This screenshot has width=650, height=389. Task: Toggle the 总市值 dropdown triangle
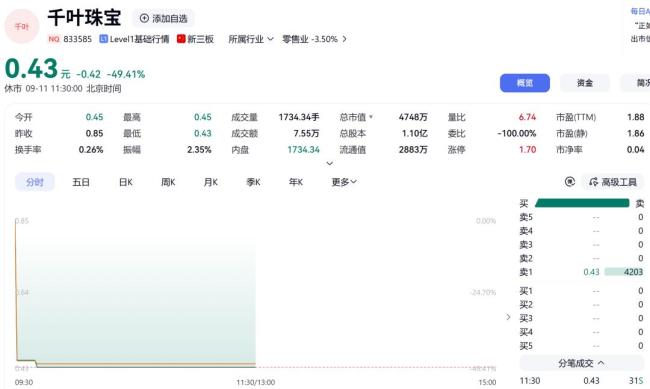[x=371, y=117]
